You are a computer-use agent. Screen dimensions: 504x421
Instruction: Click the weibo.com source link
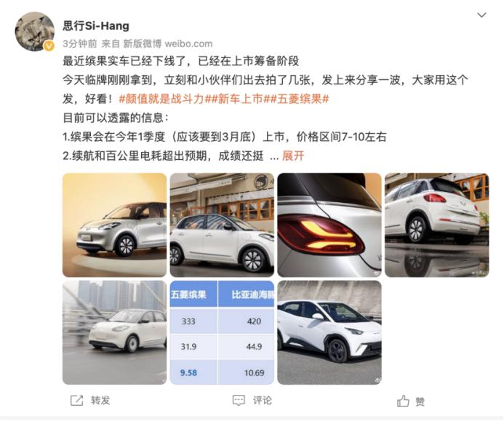pyautogui.click(x=188, y=44)
